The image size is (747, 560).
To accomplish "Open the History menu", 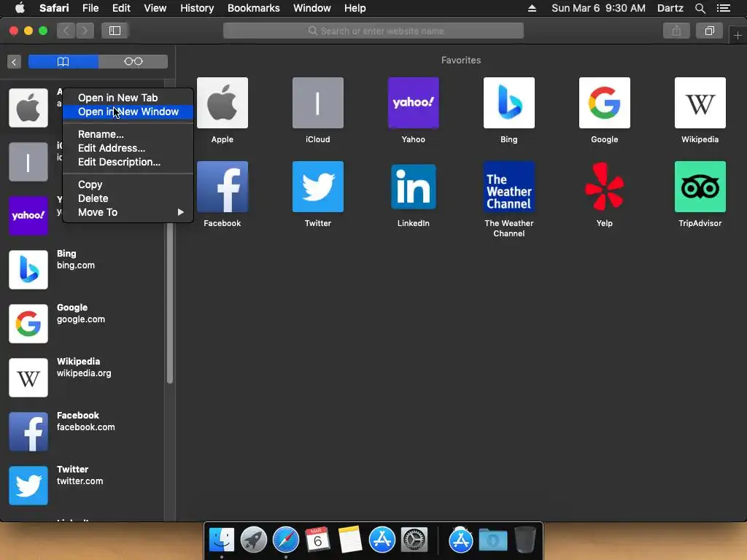I will (197, 8).
